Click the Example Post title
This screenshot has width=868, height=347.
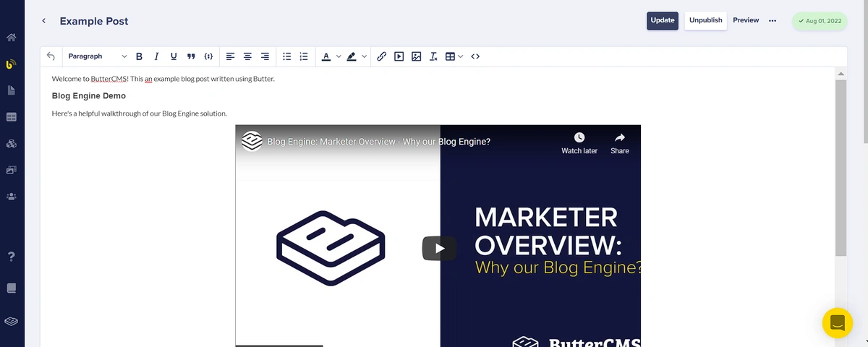click(x=94, y=21)
